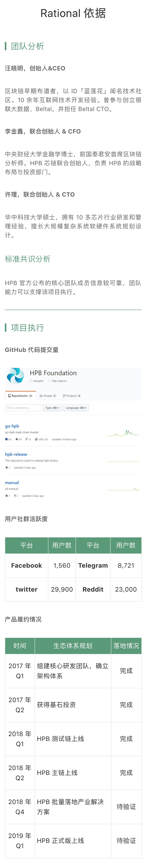Click the go-hpb fork icon showing 15
Screen dimensions: 147x868
(26, 439)
